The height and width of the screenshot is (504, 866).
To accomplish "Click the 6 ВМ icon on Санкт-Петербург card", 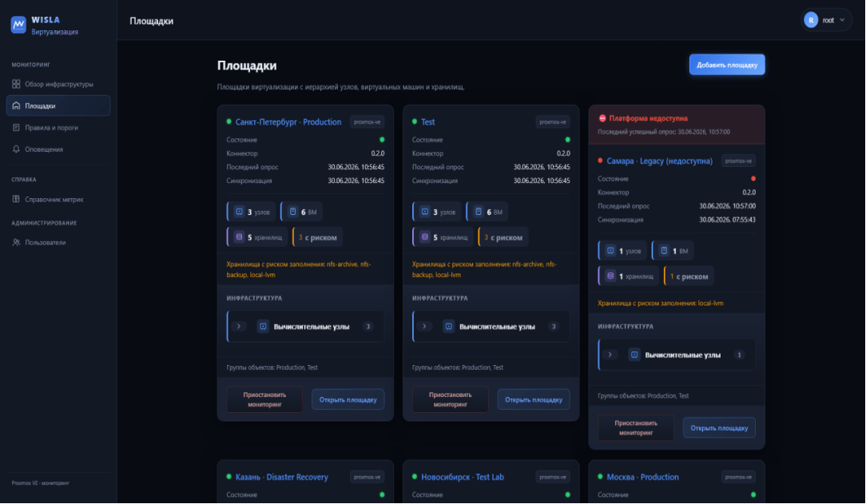I will pyautogui.click(x=292, y=212).
